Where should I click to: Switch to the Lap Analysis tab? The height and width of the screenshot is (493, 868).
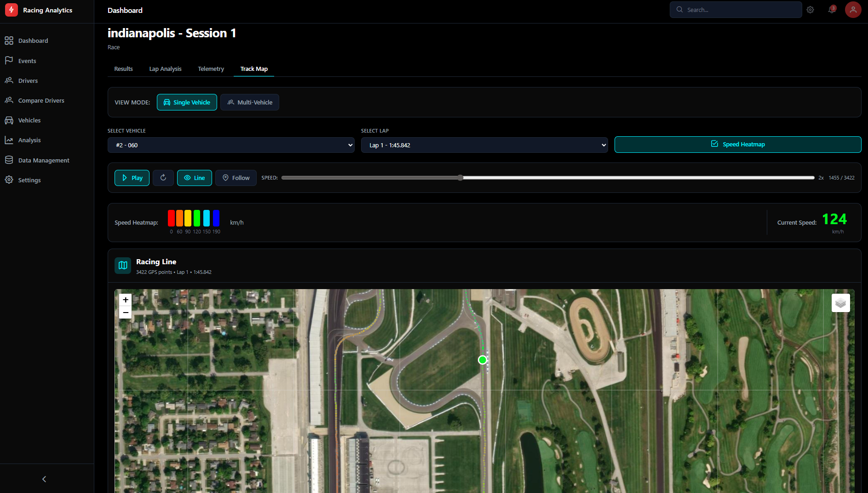(165, 69)
